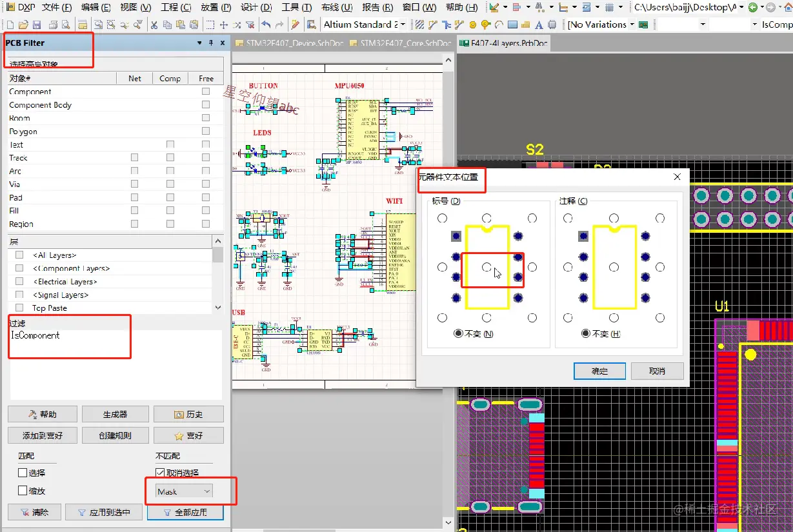Screen dimensions: 793x532
Task: Click the 应用到选中 button
Action: coord(104,513)
